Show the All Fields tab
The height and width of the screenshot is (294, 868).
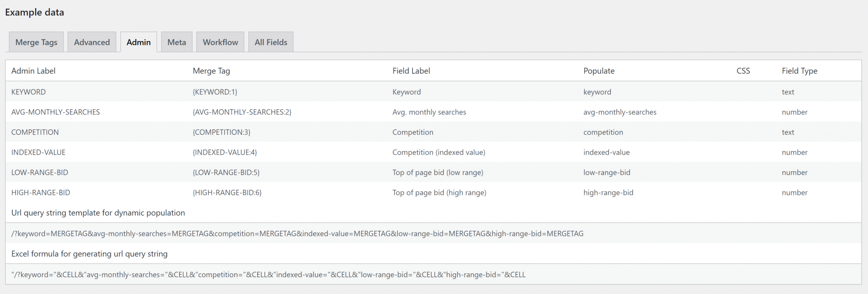270,42
